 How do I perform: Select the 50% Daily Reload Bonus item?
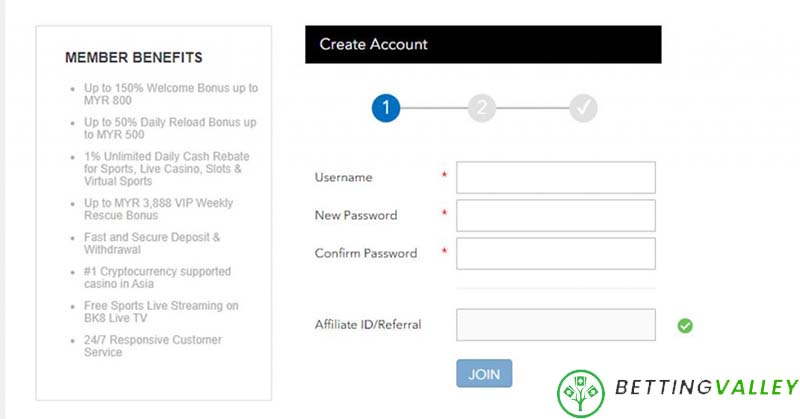click(170, 129)
